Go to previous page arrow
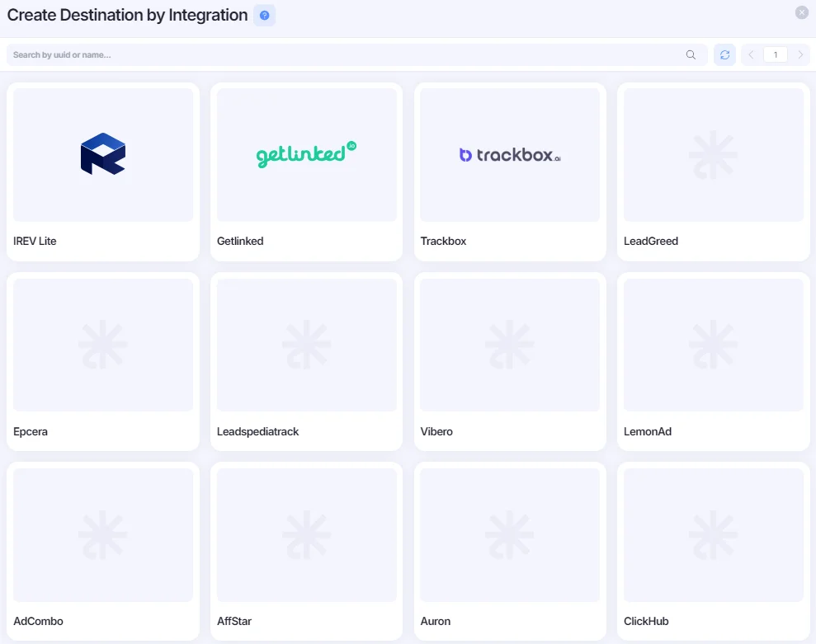Screen dimensions: 816x644 751,54
